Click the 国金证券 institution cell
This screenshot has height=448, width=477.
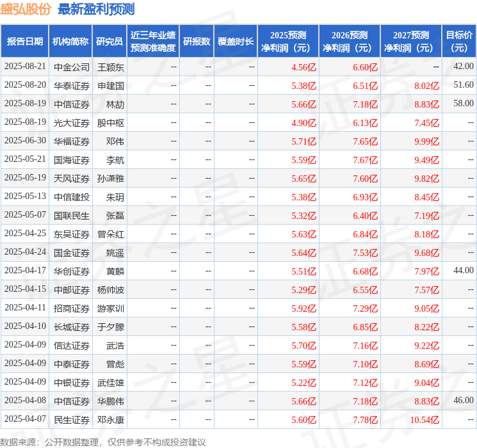coord(72,253)
